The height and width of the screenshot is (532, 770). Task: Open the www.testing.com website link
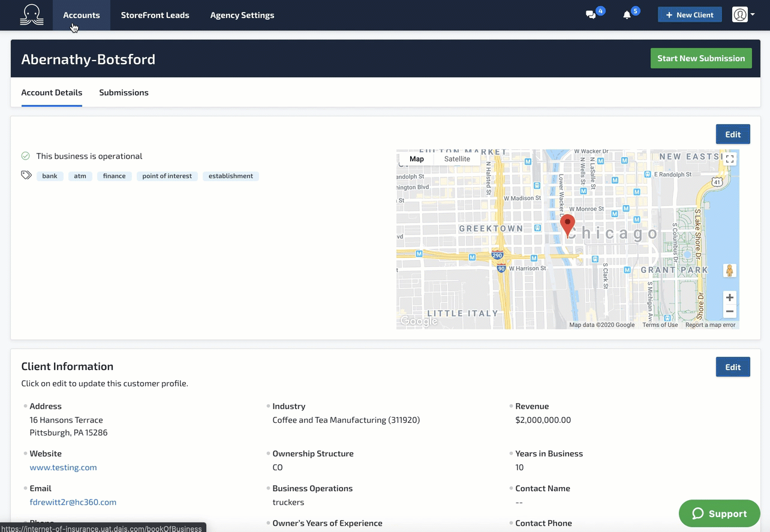[x=63, y=467]
